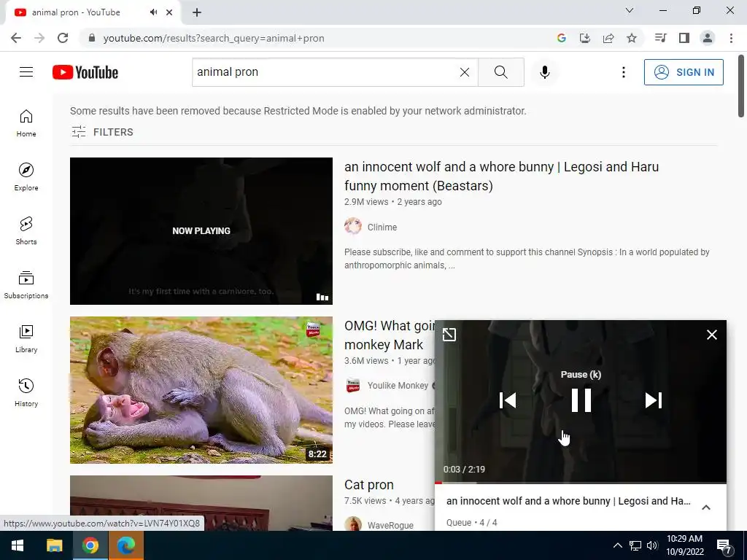
Task: Open Explore in the sidebar
Action: 26,176
